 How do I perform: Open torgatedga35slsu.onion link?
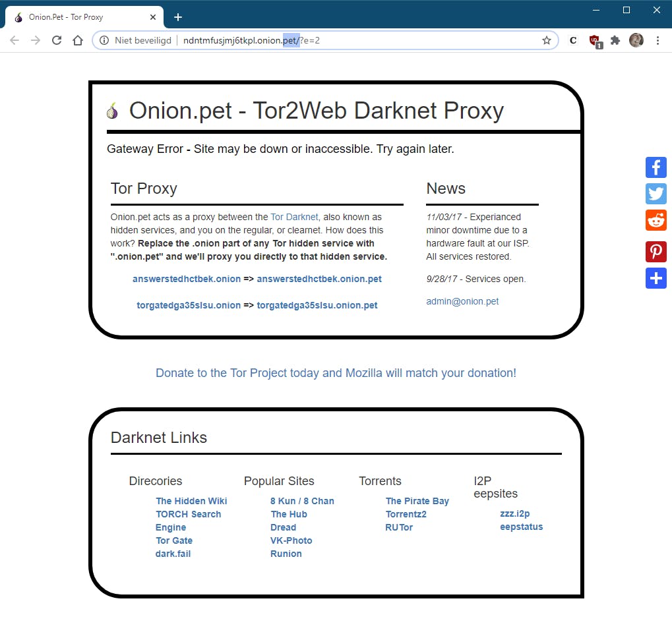tap(189, 305)
